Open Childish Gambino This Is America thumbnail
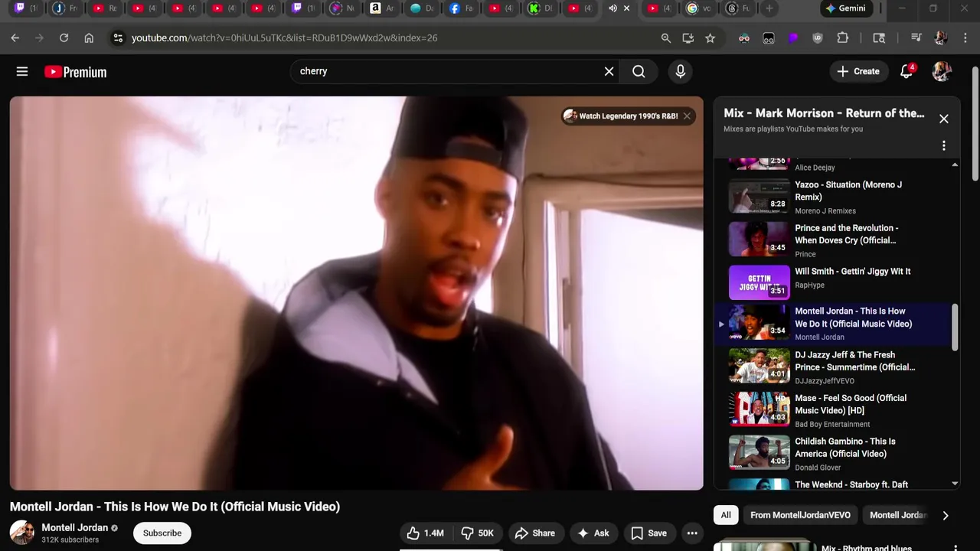This screenshot has height=551, width=980. pos(759,452)
